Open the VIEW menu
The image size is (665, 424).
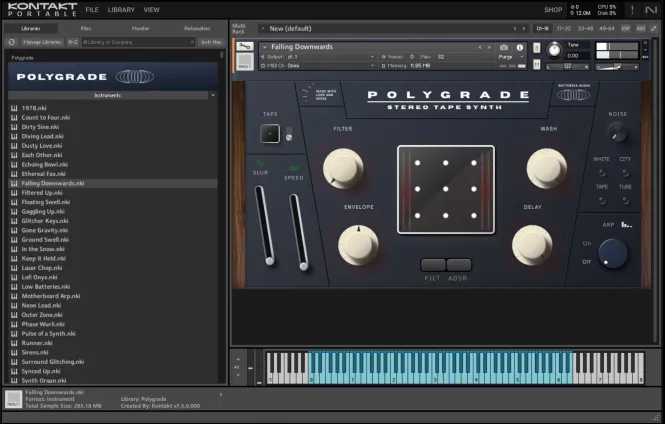[x=151, y=10]
